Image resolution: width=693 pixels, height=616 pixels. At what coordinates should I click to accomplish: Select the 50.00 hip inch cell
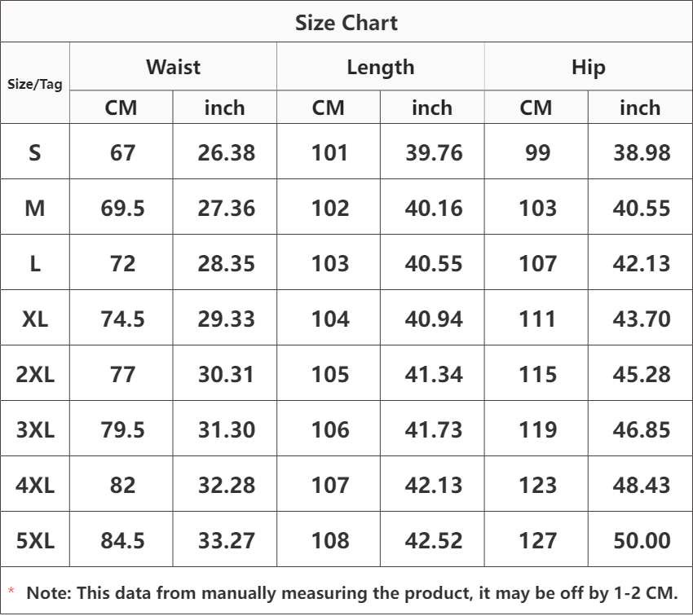pyautogui.click(x=642, y=540)
